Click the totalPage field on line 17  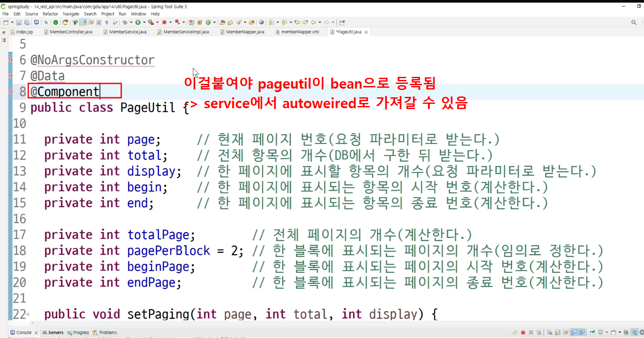pyautogui.click(x=158, y=235)
